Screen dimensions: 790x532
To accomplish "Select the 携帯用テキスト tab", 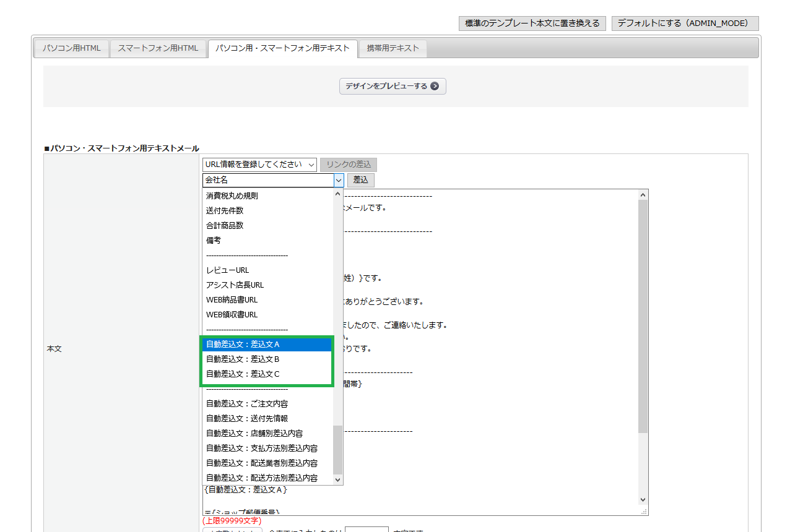I will click(393, 48).
